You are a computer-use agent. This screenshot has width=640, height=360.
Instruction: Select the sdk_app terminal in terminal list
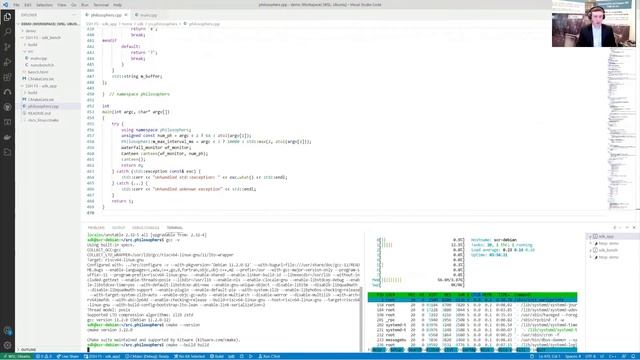click(x=606, y=237)
